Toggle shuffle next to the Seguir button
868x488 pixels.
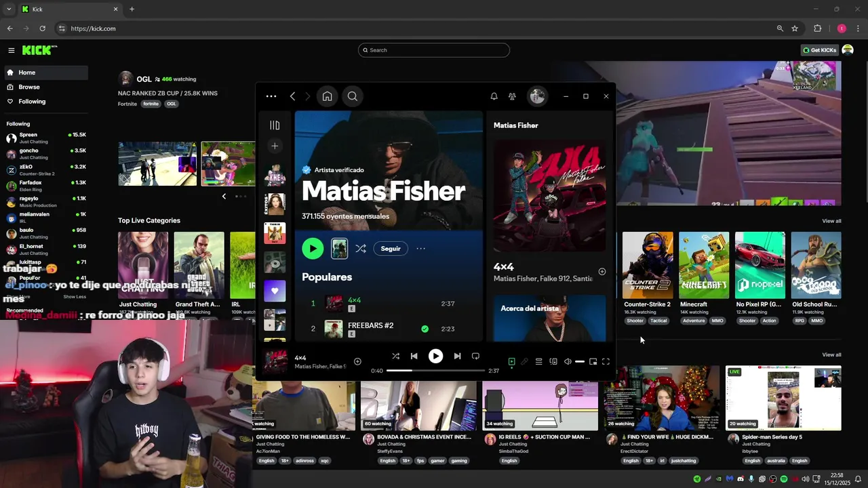point(361,249)
